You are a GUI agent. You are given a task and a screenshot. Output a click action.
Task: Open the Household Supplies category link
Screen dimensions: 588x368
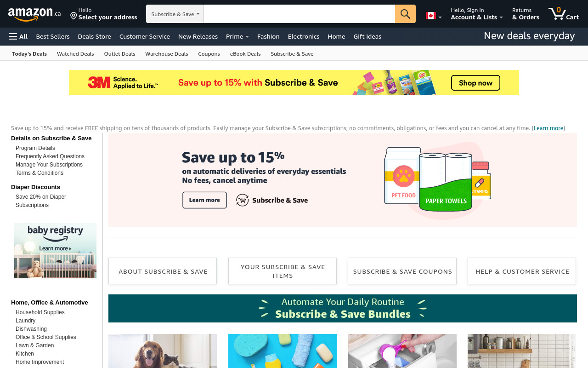(x=40, y=312)
